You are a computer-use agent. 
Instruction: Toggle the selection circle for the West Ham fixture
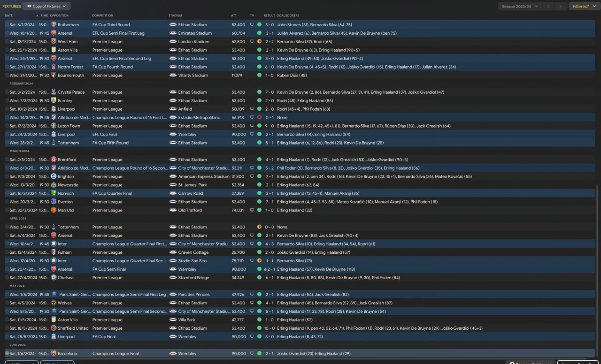click(x=7, y=42)
